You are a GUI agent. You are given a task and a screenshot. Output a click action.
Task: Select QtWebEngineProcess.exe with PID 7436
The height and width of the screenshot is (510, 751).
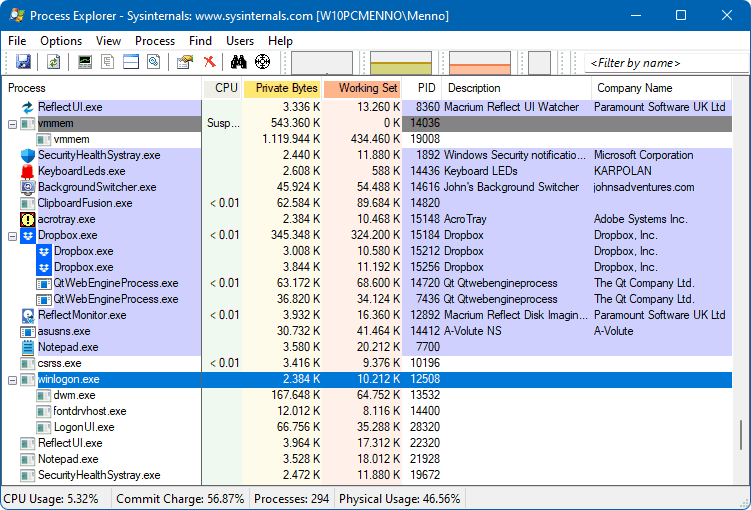(x=367, y=299)
